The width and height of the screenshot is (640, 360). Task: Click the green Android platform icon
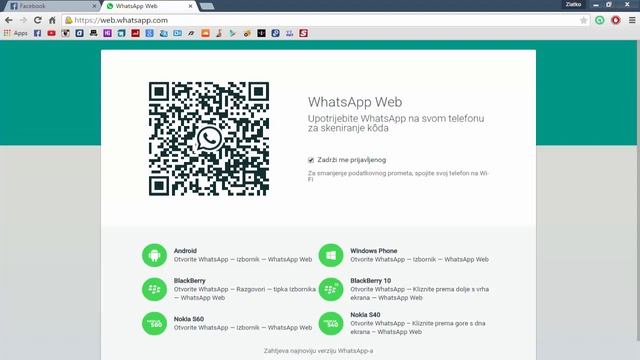coord(154,256)
